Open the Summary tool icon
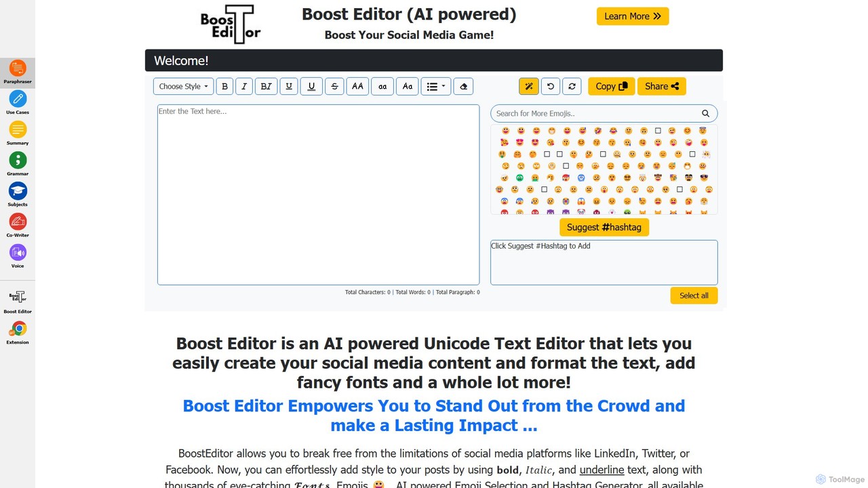This screenshot has width=868, height=488. [18, 134]
